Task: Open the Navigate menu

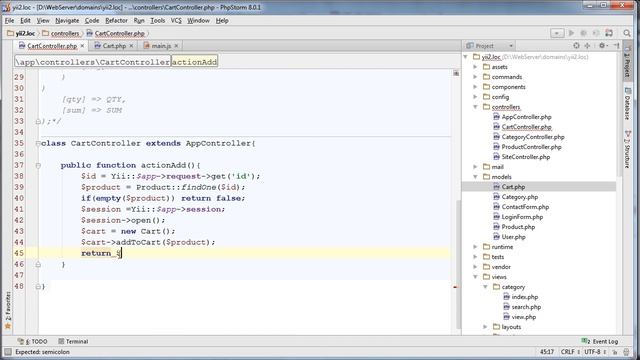Action: click(67, 20)
